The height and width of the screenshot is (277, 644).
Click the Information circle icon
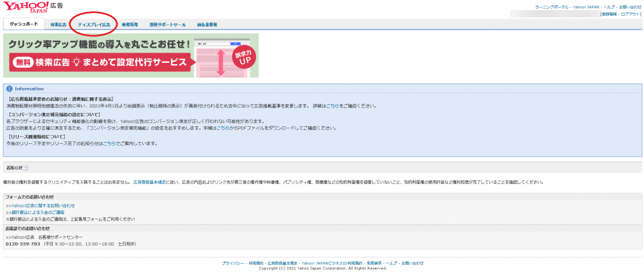point(9,89)
